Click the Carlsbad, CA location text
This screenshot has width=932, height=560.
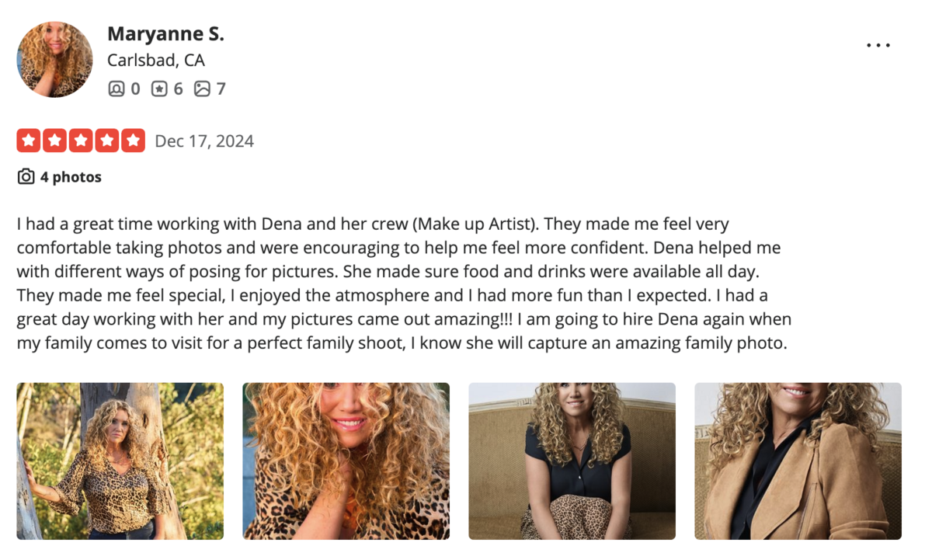point(156,61)
